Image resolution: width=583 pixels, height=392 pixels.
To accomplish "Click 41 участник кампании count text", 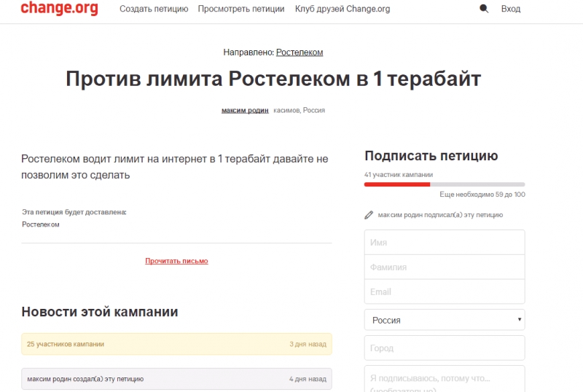I will [x=399, y=175].
